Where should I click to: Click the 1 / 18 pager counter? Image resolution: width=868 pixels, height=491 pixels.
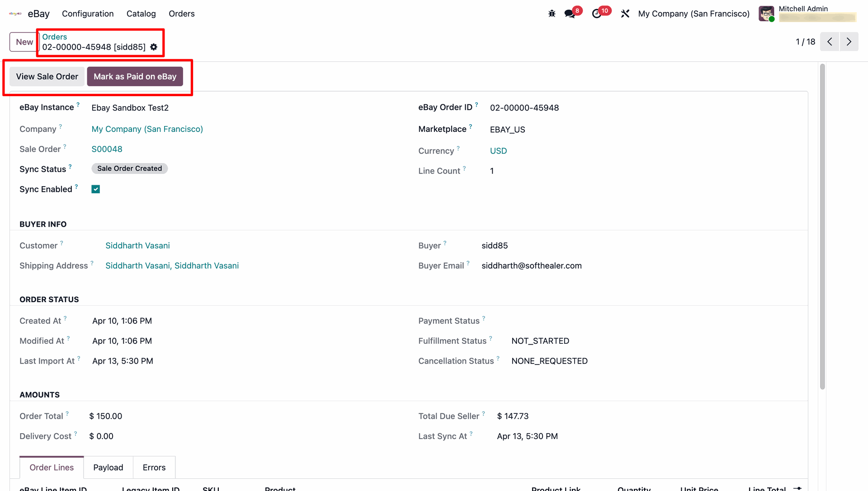[806, 42]
